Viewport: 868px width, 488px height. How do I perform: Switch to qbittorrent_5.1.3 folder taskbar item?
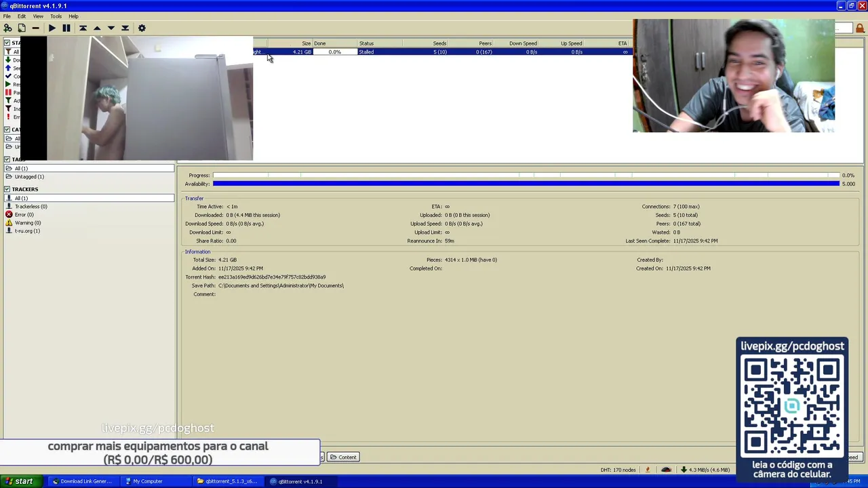point(227,481)
